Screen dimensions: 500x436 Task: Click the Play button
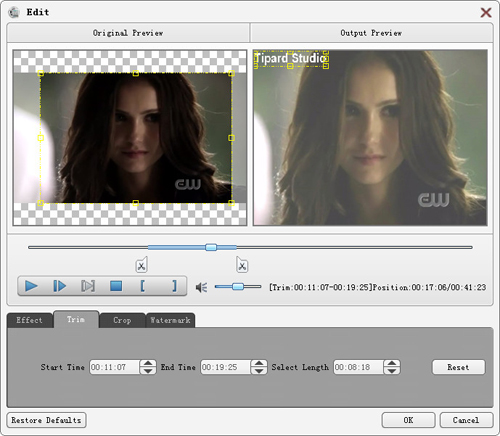point(31,286)
